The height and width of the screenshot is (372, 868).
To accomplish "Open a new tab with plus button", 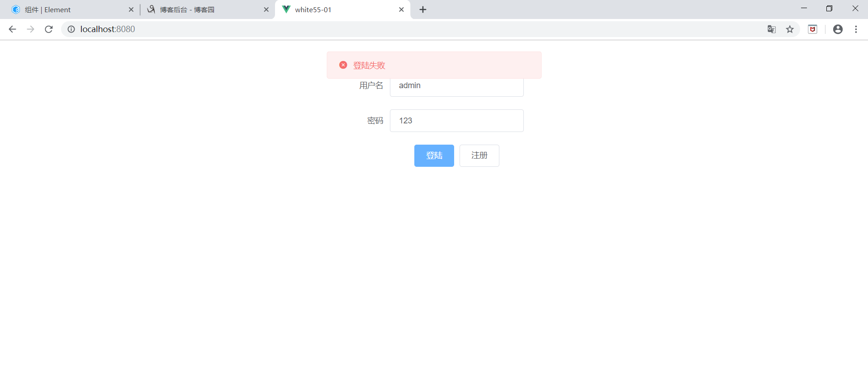I will (x=423, y=9).
